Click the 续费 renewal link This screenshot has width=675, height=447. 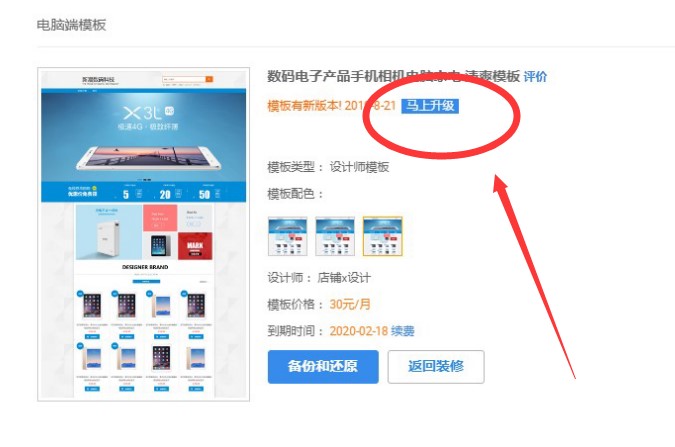[x=403, y=331]
